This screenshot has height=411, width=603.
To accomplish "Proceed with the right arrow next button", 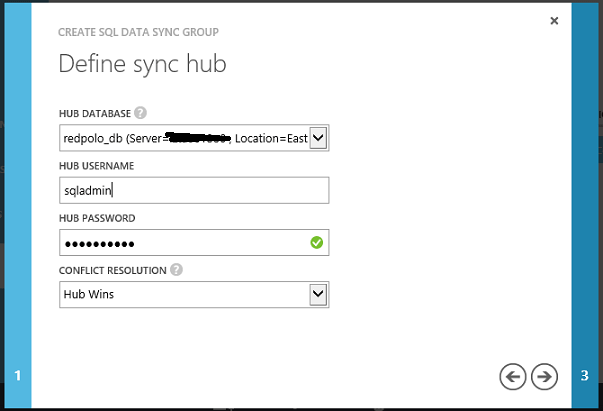I will (x=544, y=377).
